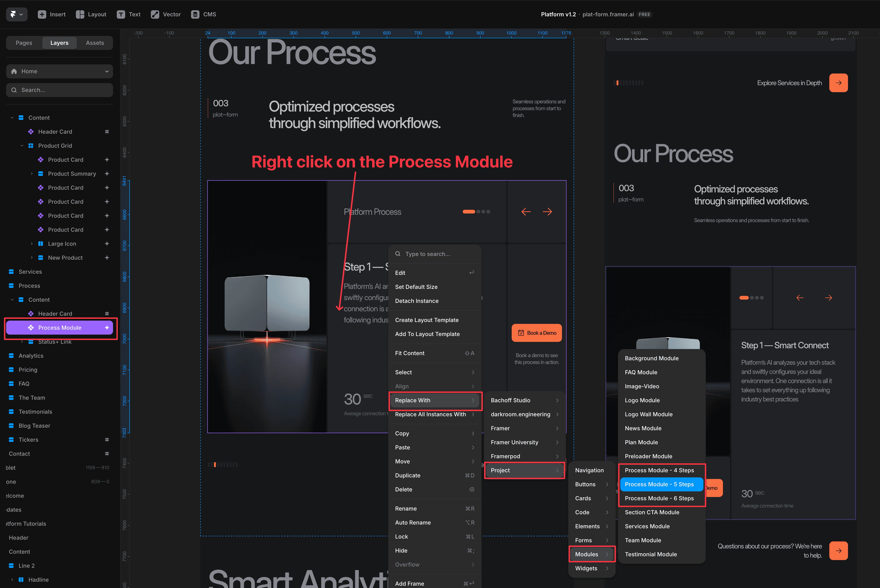Click the Layout tool icon
Image resolution: width=880 pixels, height=588 pixels.
pyautogui.click(x=80, y=14)
